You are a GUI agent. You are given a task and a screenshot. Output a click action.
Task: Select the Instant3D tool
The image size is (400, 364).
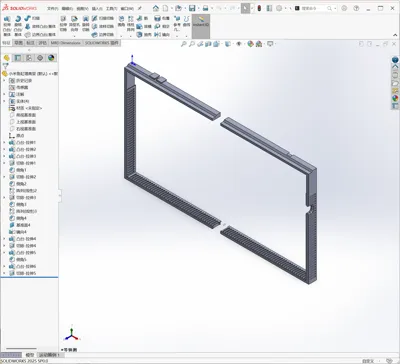tap(201, 22)
